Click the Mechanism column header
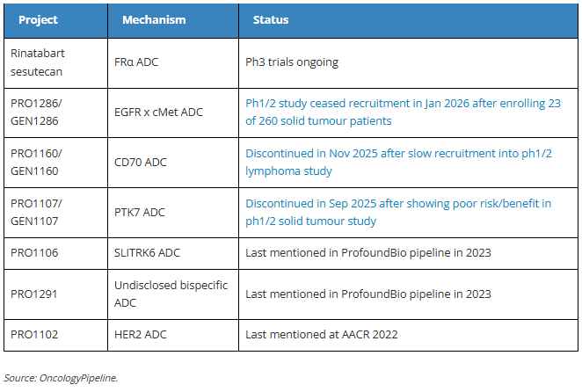Viewport: 582px width, 392px height. pyautogui.click(x=153, y=19)
